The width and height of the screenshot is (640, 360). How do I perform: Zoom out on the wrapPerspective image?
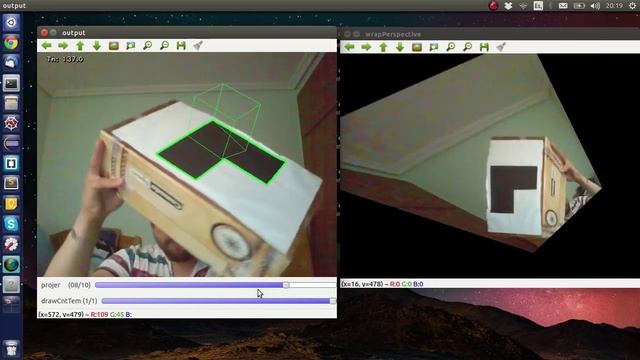[467, 47]
